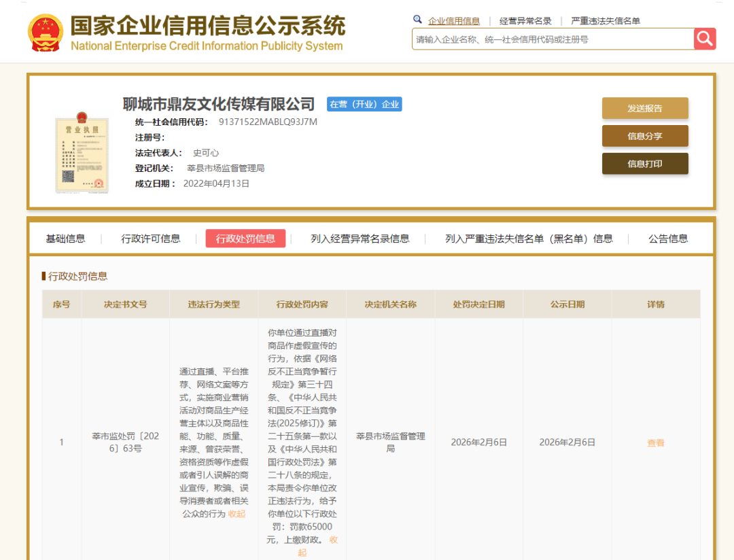This screenshot has height=560, width=734.
Task: Open the 列入经营异常名录信息 tab
Action: pos(360,239)
